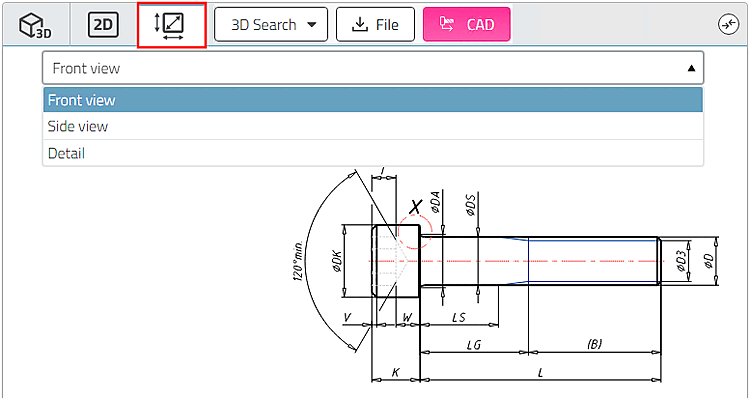Click the L length dimension label
This screenshot has height=398, width=750.
(540, 373)
